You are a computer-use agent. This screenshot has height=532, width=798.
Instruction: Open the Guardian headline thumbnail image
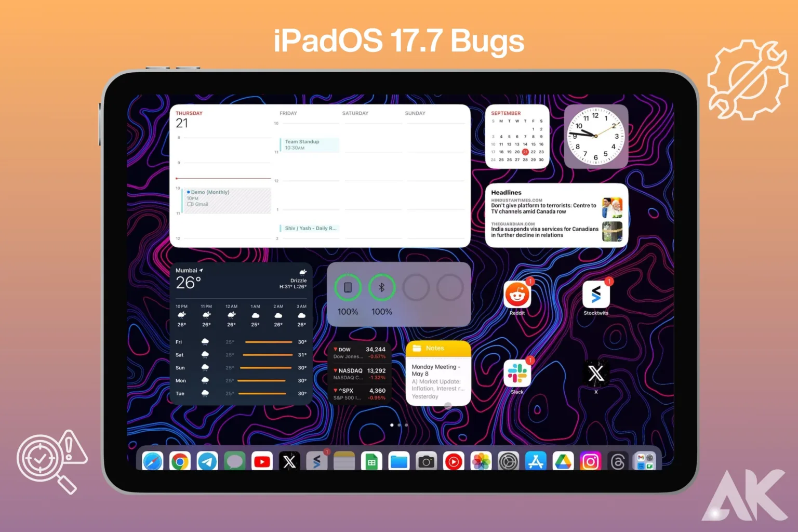coord(613,231)
